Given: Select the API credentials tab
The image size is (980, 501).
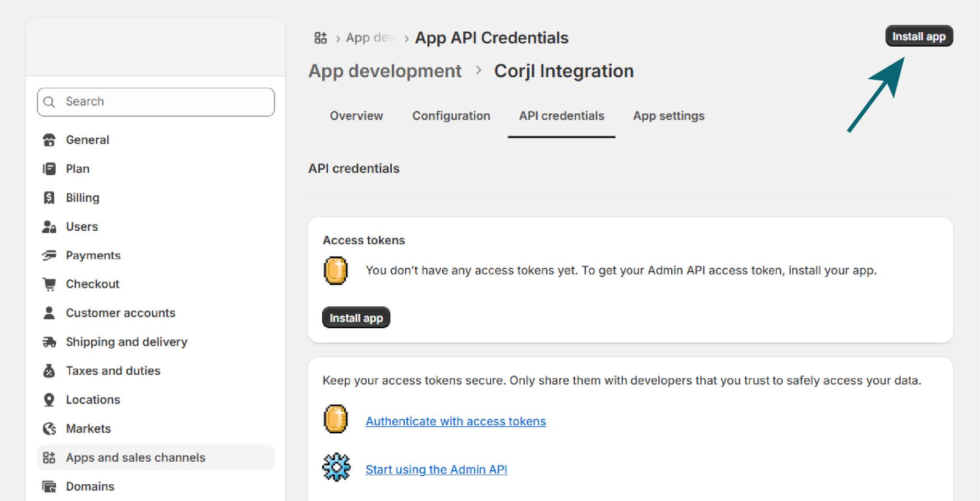Looking at the screenshot, I should 562,116.
